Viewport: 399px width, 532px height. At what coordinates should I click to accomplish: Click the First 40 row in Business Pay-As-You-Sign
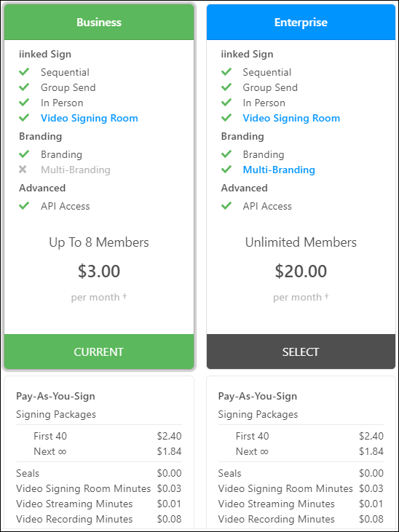click(99, 436)
